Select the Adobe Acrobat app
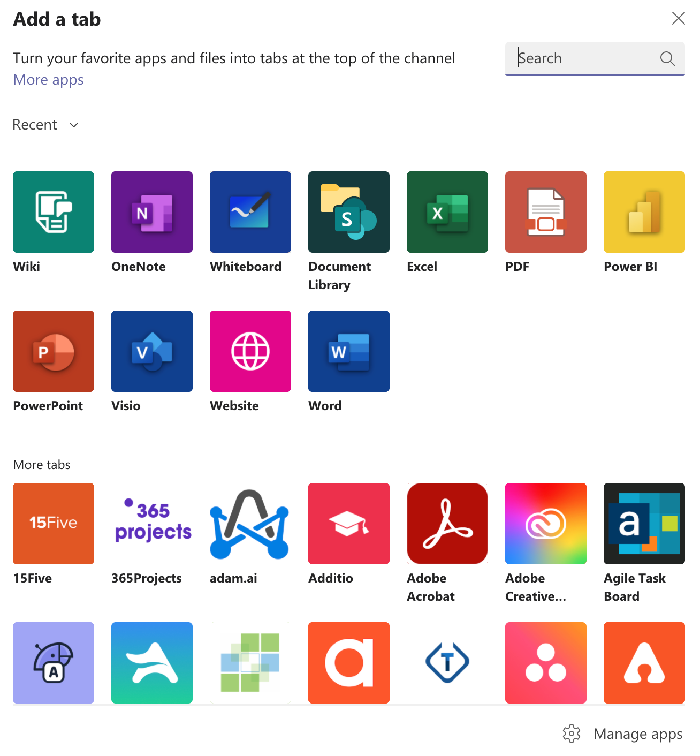Screen dimensions: 700x756 (447, 524)
